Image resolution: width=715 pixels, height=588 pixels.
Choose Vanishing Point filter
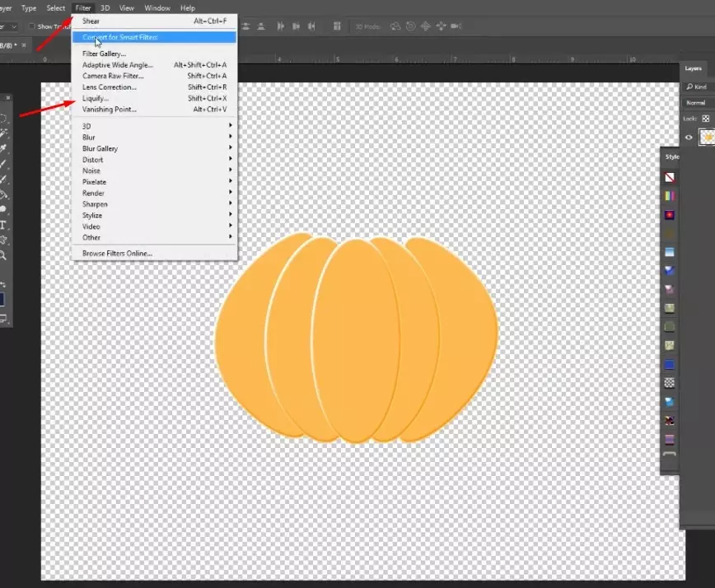(154, 110)
